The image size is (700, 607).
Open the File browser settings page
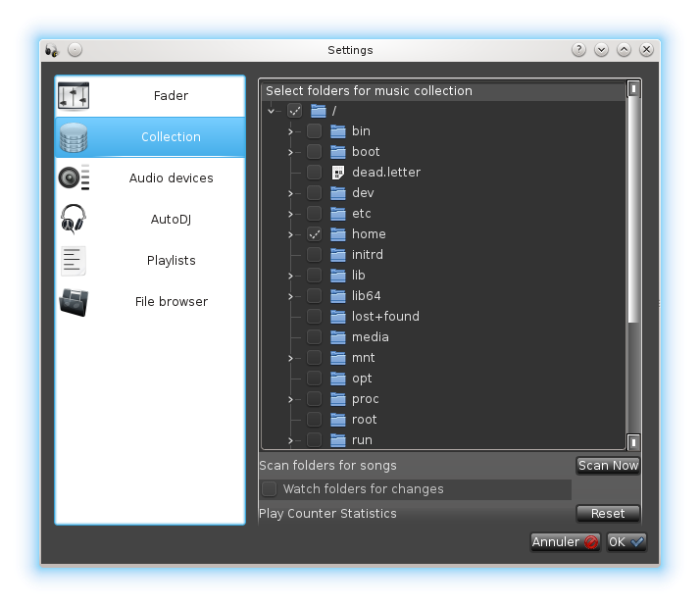tap(150, 301)
